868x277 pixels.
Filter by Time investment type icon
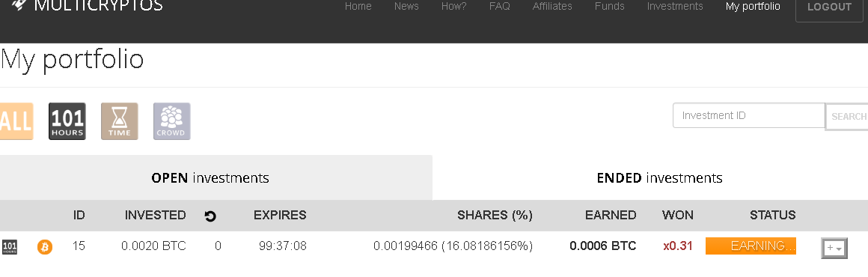pyautogui.click(x=120, y=121)
